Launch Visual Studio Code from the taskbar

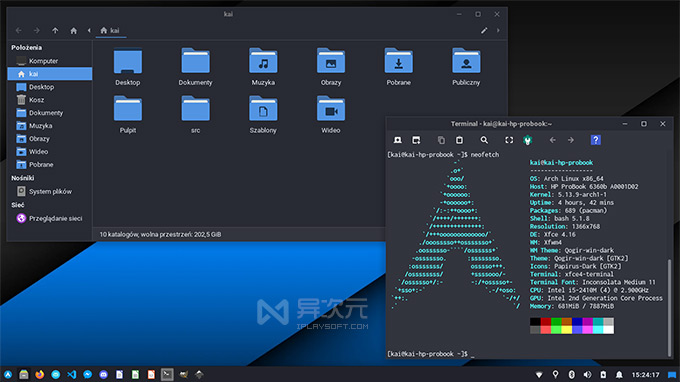pos(72,374)
